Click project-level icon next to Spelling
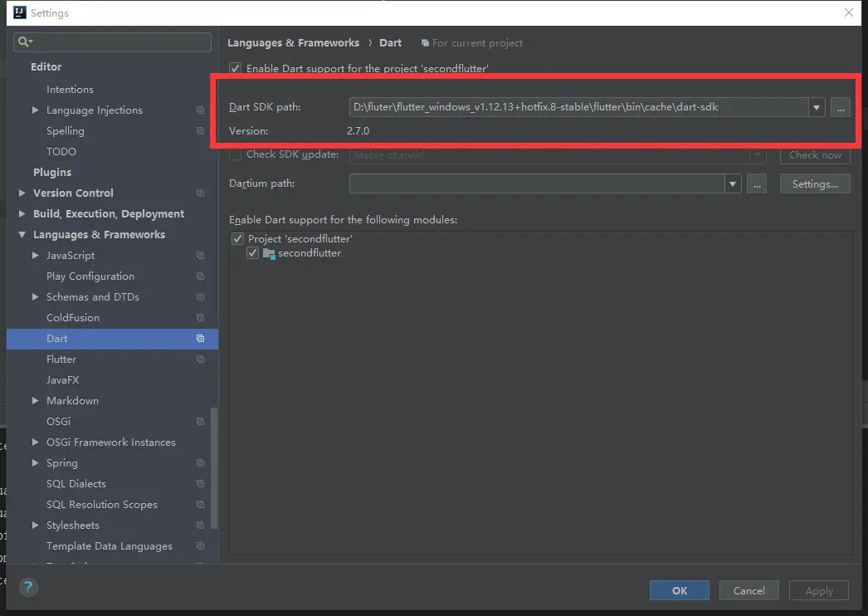The width and height of the screenshot is (868, 616). click(200, 130)
